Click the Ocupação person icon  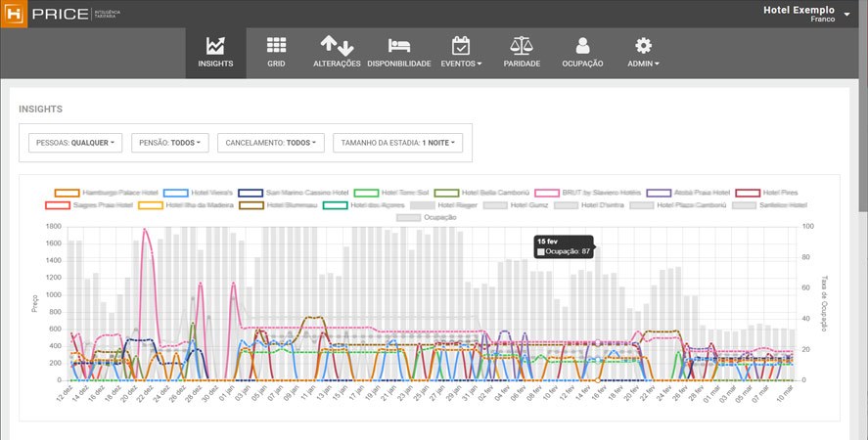tap(583, 46)
